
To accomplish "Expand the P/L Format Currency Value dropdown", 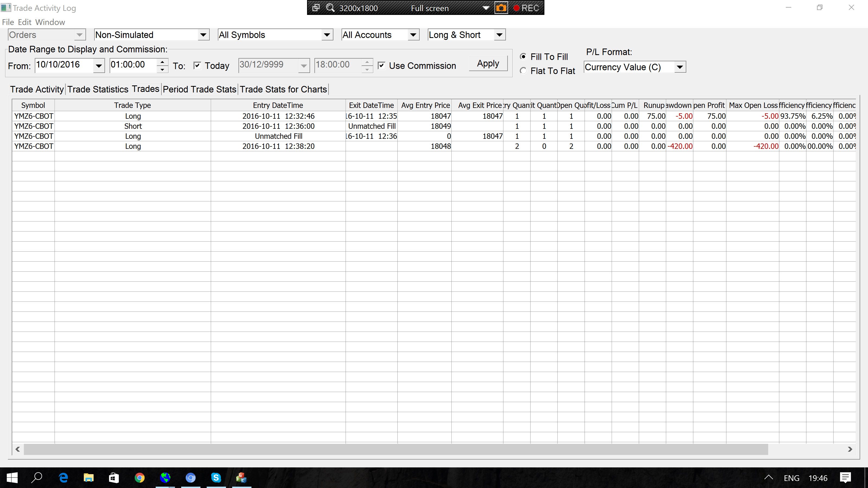I will [x=680, y=67].
